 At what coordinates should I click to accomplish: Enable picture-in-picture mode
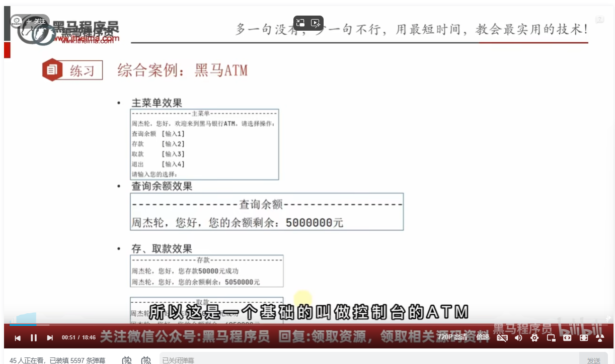[551, 338]
